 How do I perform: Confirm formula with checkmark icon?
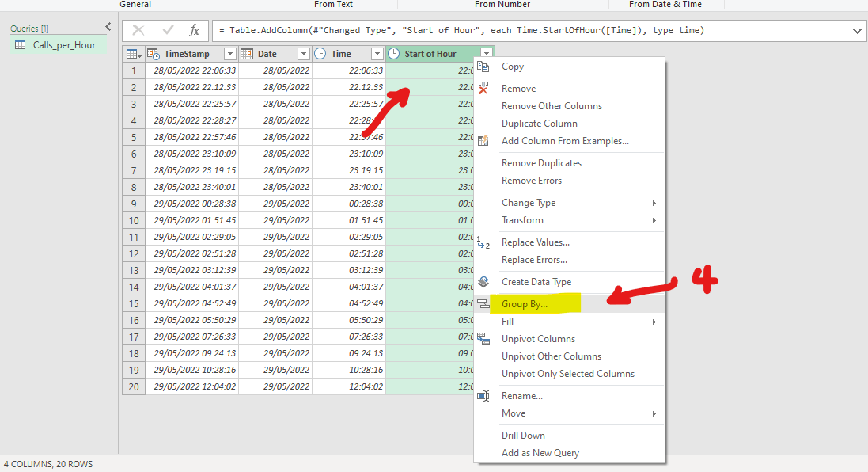168,30
